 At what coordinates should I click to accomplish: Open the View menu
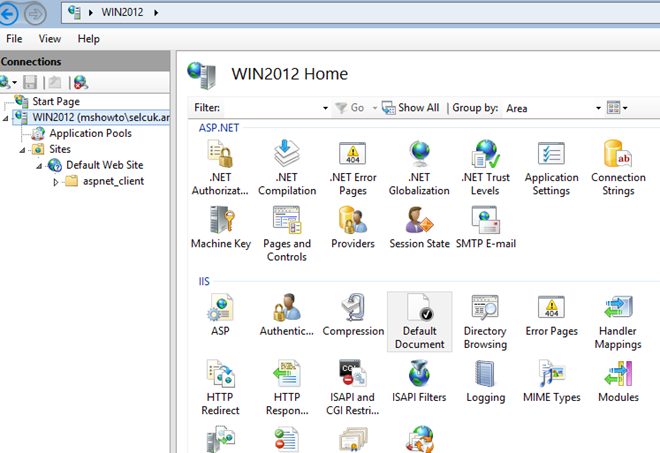point(50,39)
